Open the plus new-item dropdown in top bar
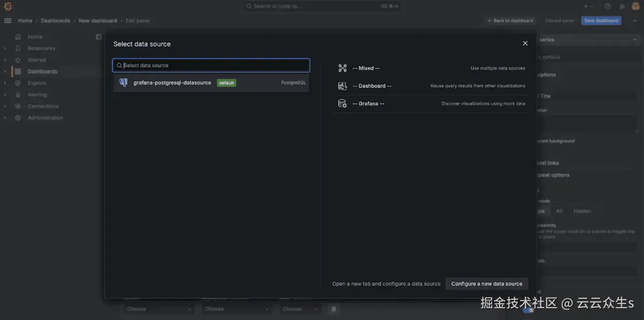 pyautogui.click(x=588, y=6)
